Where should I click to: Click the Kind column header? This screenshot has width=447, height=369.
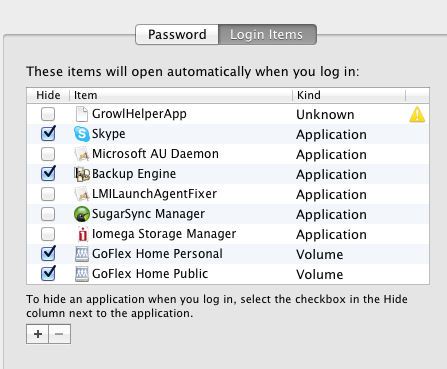(x=349, y=95)
